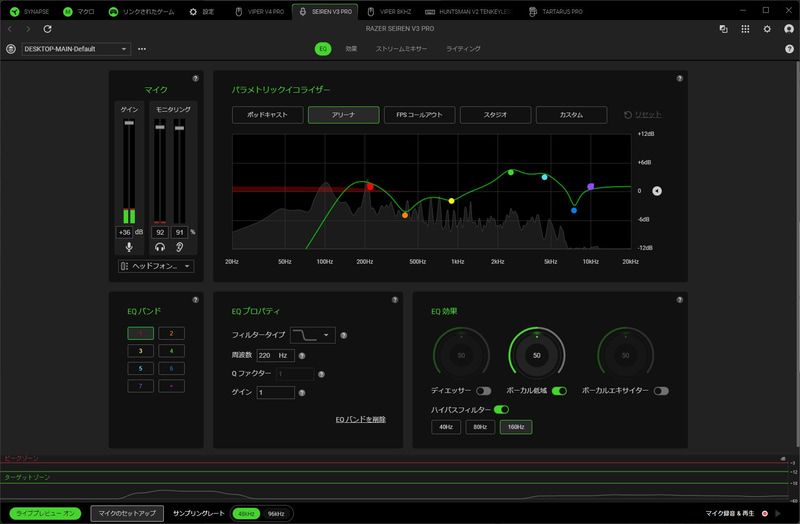Open help for the マイク panel
Viewport: 800px width, 524px height.
(x=195, y=79)
